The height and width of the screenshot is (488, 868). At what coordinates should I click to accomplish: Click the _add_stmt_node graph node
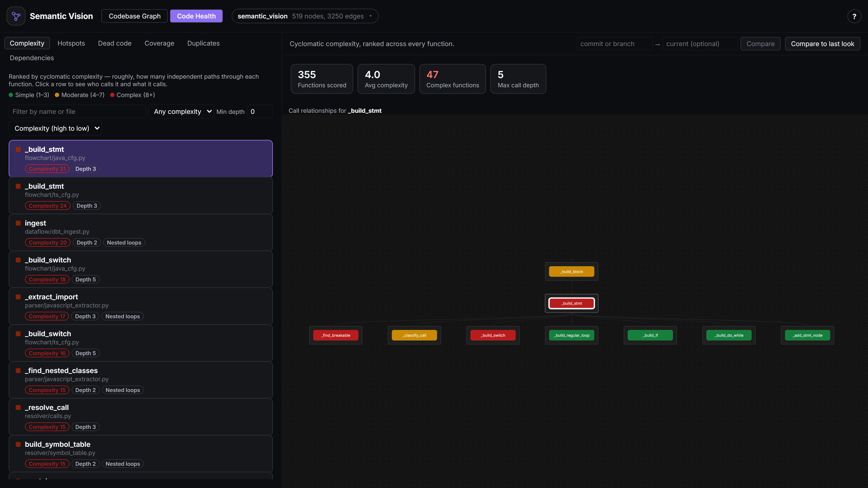(x=807, y=335)
